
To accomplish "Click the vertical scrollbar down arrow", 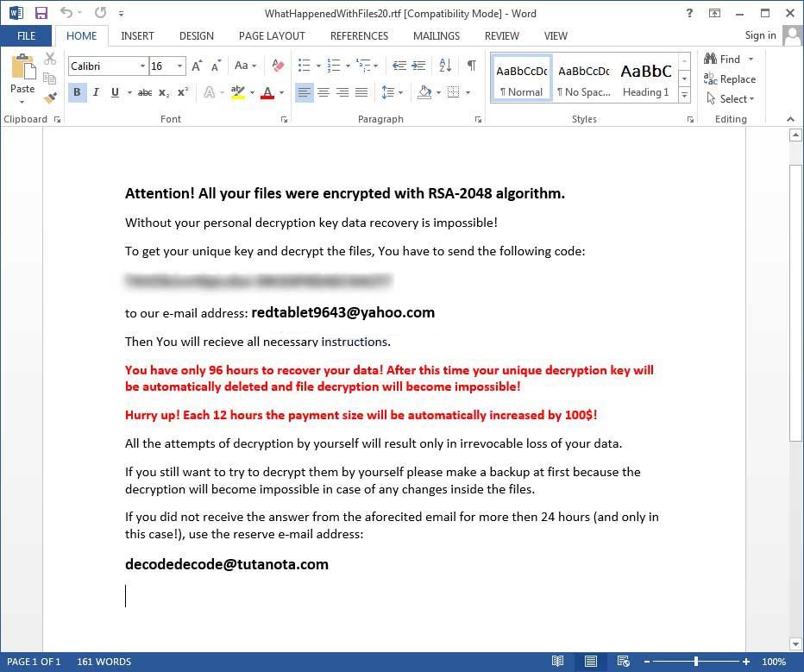I will [795, 644].
